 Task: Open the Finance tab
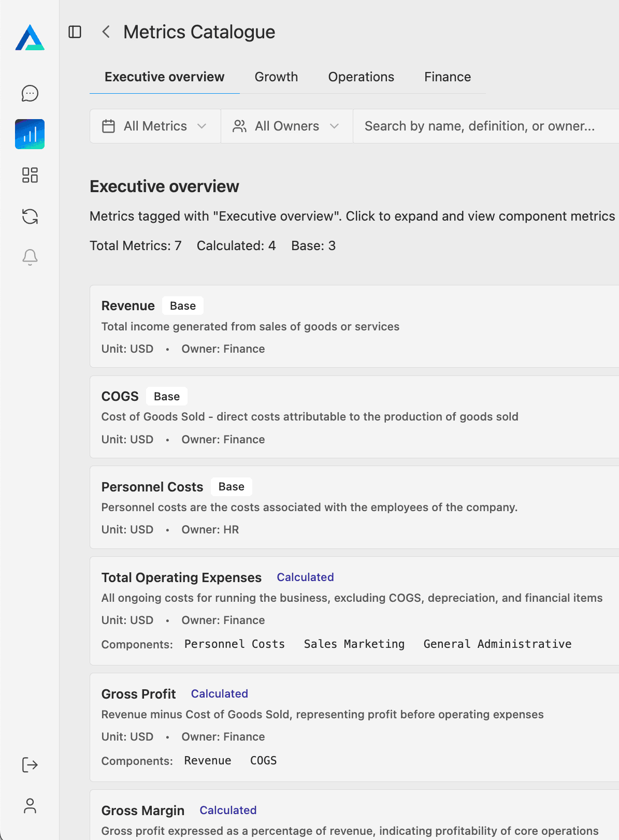[x=448, y=77]
